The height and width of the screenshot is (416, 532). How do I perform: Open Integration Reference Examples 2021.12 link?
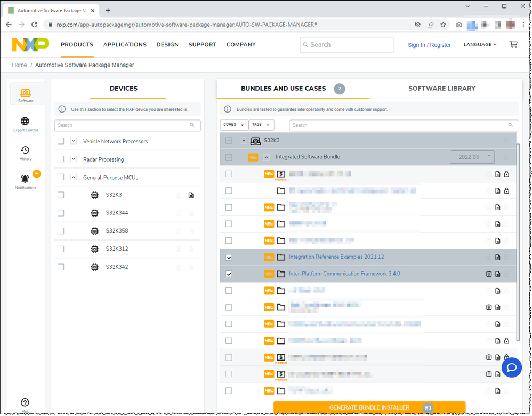tap(336, 257)
